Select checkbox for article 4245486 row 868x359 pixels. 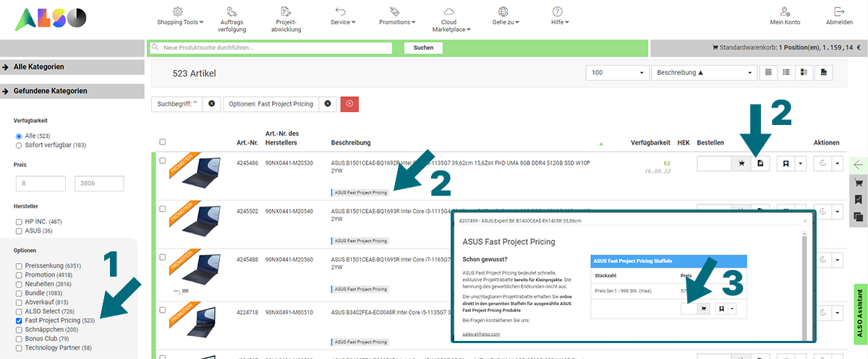pyautogui.click(x=162, y=161)
